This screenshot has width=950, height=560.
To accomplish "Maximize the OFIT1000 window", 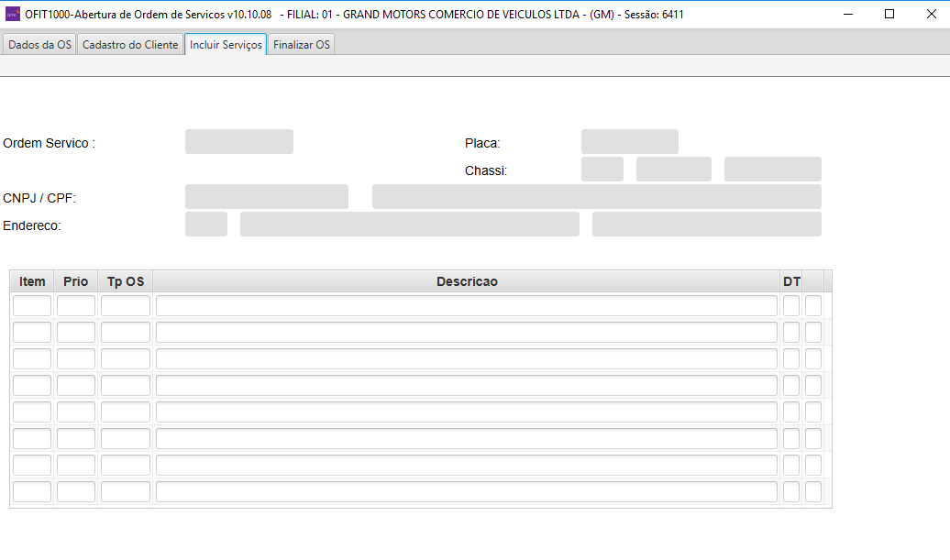I will pyautogui.click(x=889, y=14).
